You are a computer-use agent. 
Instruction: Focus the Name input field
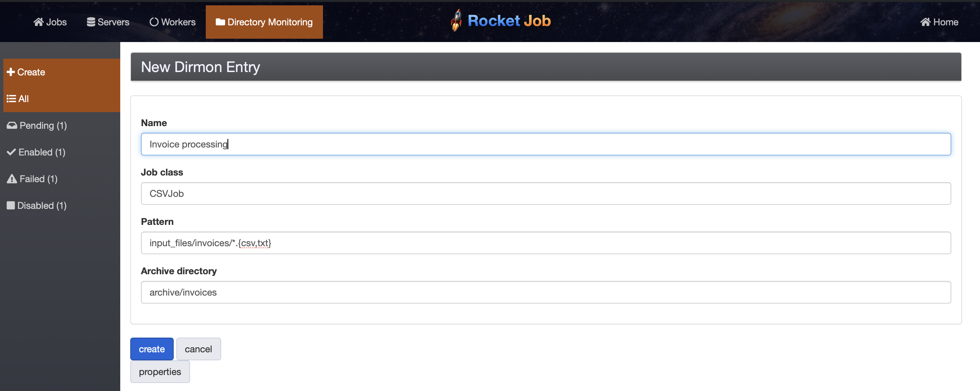click(x=546, y=144)
